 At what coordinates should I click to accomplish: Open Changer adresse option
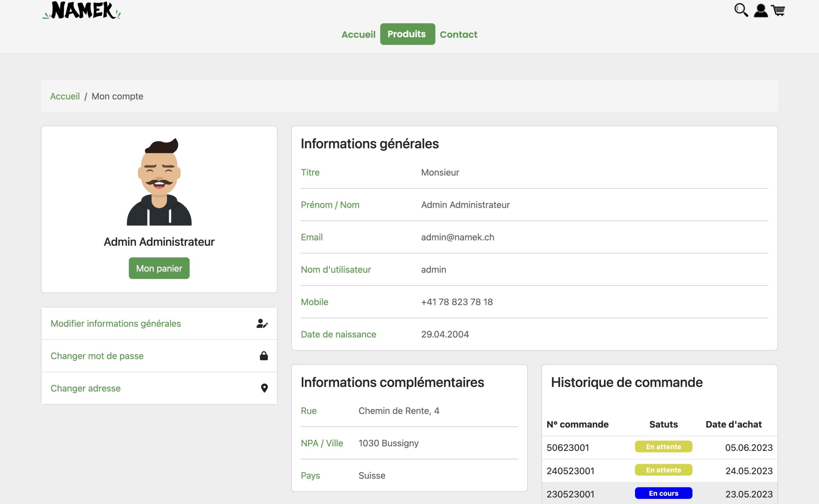pyautogui.click(x=85, y=388)
